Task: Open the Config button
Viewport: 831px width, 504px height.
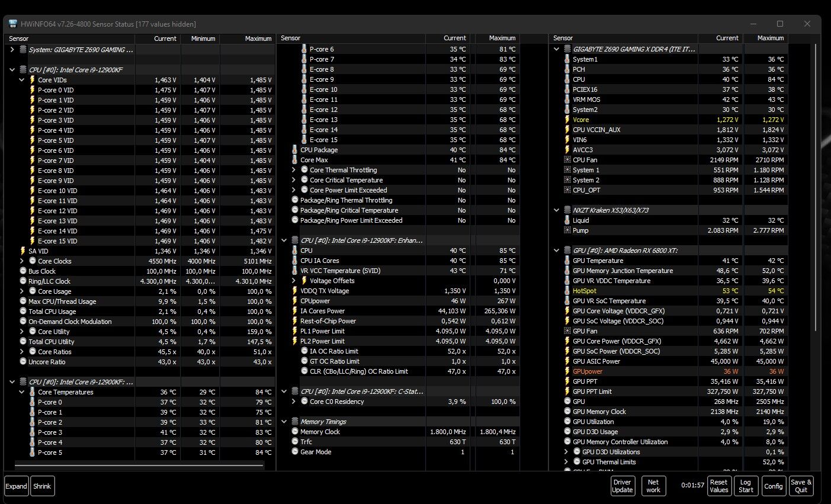Action: pos(774,486)
